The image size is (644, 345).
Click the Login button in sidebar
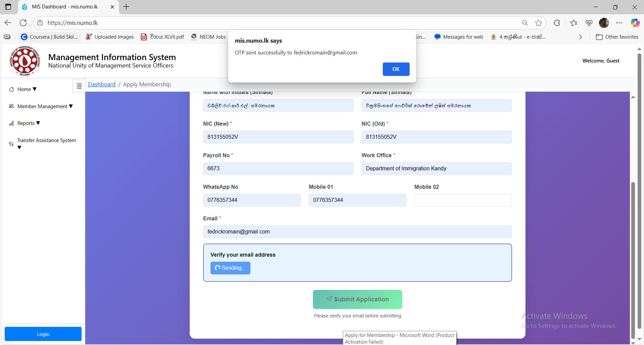point(43,334)
